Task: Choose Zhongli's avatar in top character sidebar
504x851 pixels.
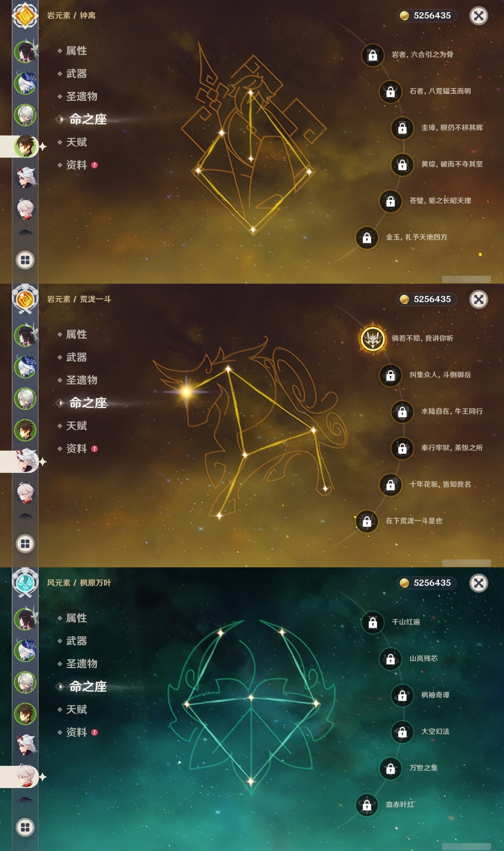Action: tap(26, 146)
